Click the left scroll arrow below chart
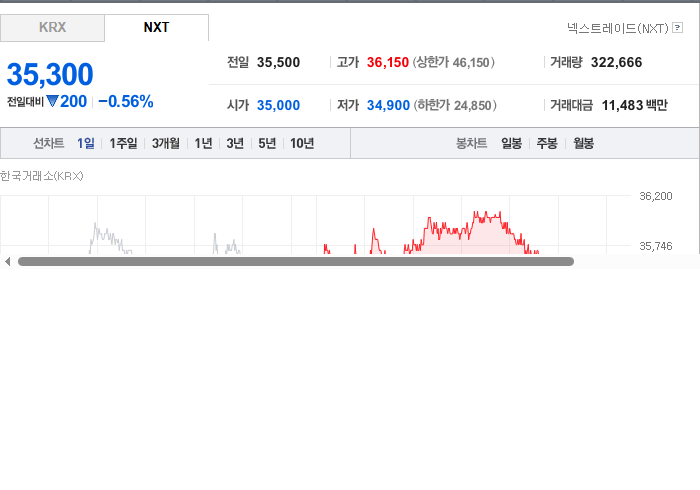 point(7,262)
